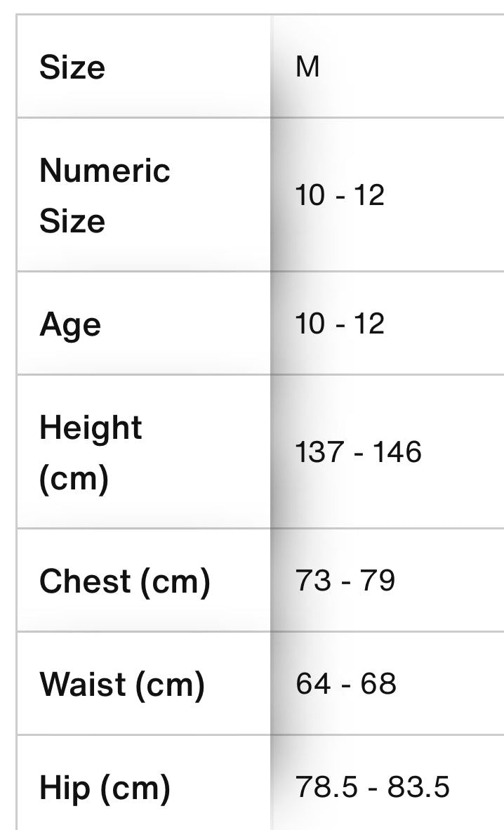Screen dimensions: 504x830
Task: Click the Waist (cm) row label
Action: [x=121, y=685]
